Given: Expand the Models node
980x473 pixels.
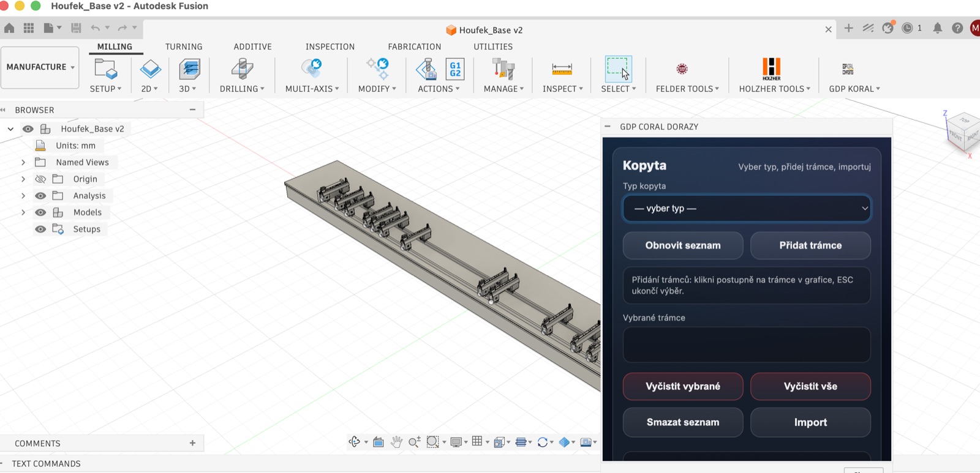Looking at the screenshot, I should pos(23,212).
